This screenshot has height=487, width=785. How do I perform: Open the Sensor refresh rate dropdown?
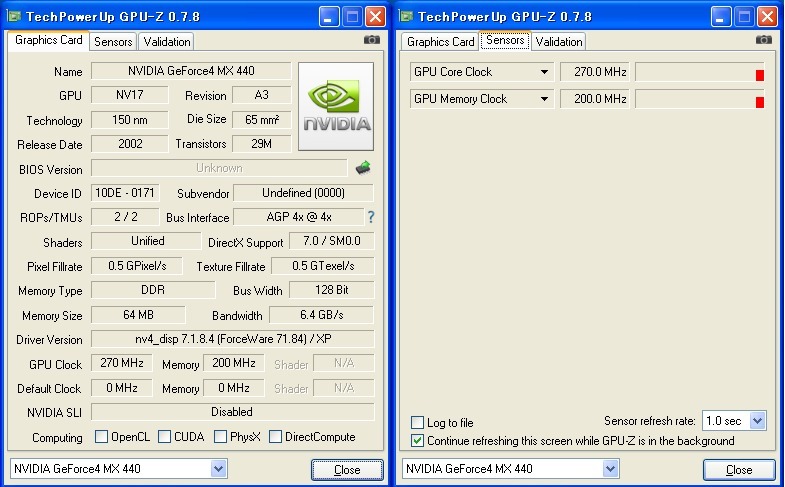coord(757,421)
